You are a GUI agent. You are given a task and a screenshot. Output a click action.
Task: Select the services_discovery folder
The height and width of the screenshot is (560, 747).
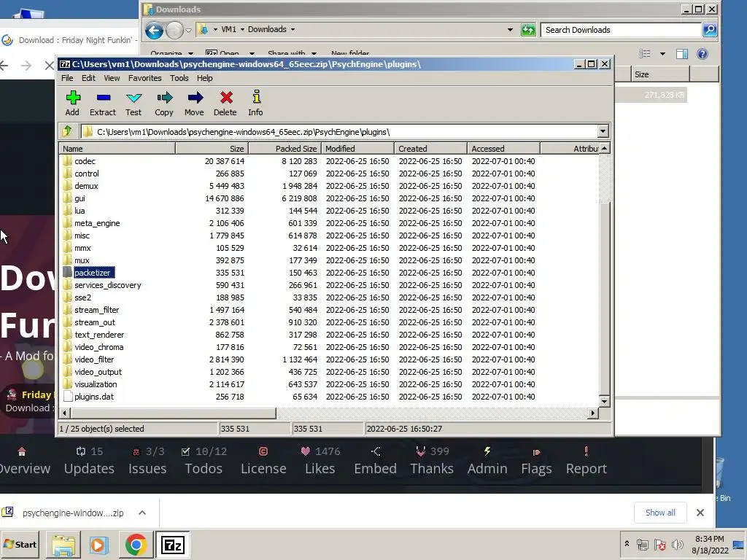click(108, 285)
